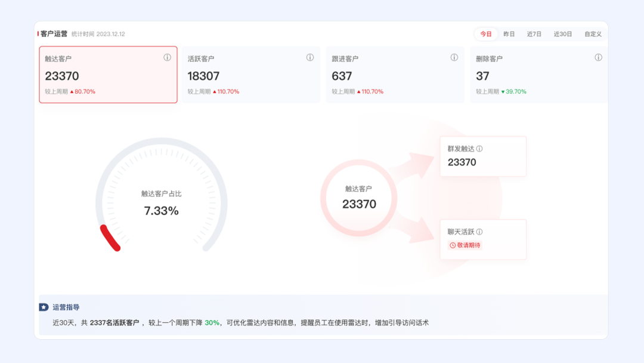The height and width of the screenshot is (363, 644).
Task: Select the 近7日 tab
Action: click(x=533, y=34)
